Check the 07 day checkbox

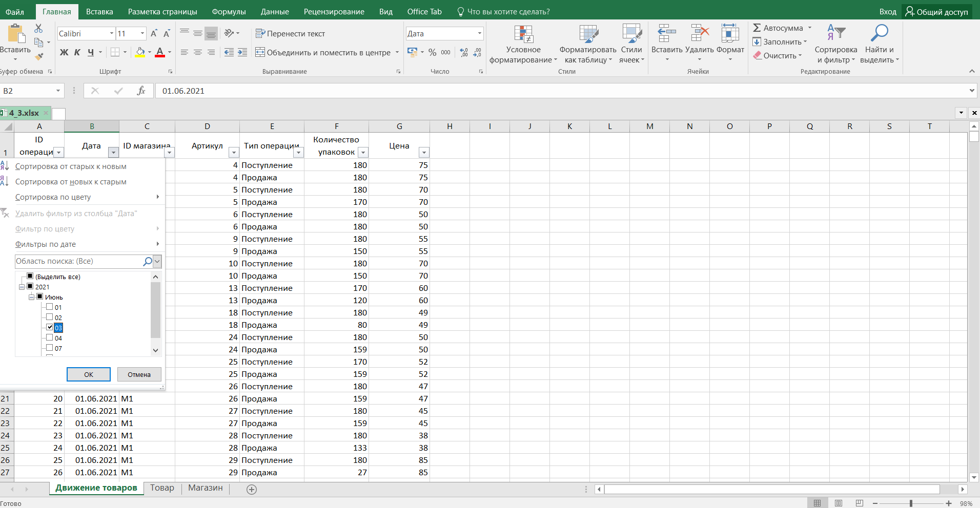coord(50,348)
